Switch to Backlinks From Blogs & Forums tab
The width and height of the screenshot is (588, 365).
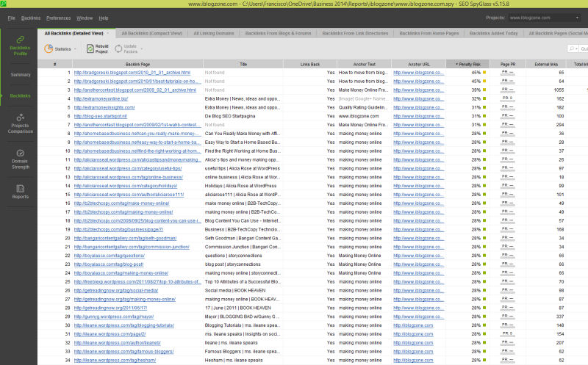[x=279, y=33]
